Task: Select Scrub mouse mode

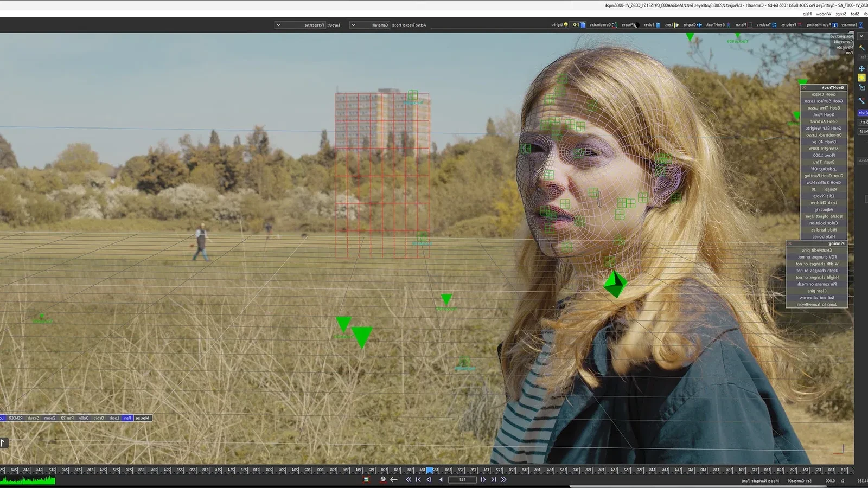Action: [33, 418]
